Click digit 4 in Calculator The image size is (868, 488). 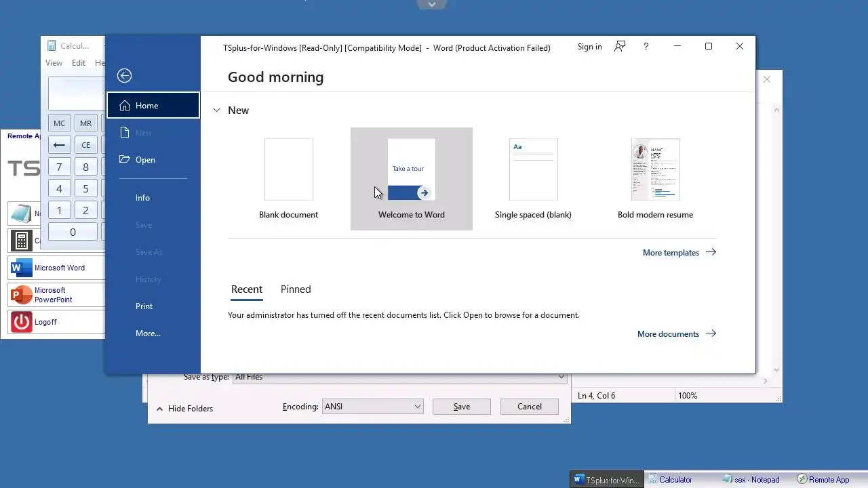59,188
